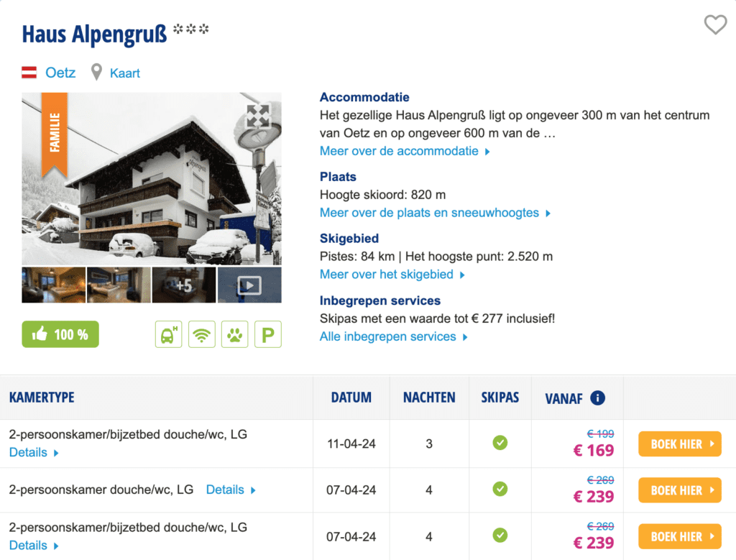This screenshot has height=560, width=736.
Task: Open the +5 more photos thumbnail
Action: point(184,285)
